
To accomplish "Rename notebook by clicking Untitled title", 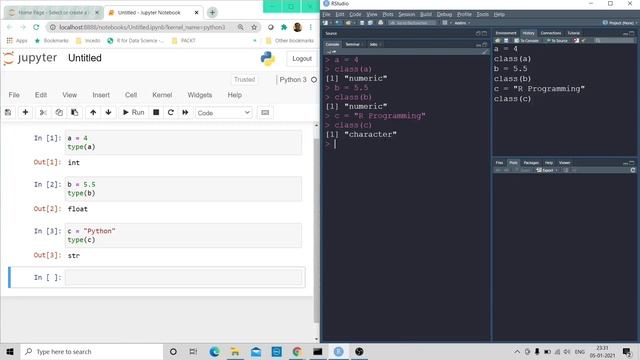I will [85, 58].
